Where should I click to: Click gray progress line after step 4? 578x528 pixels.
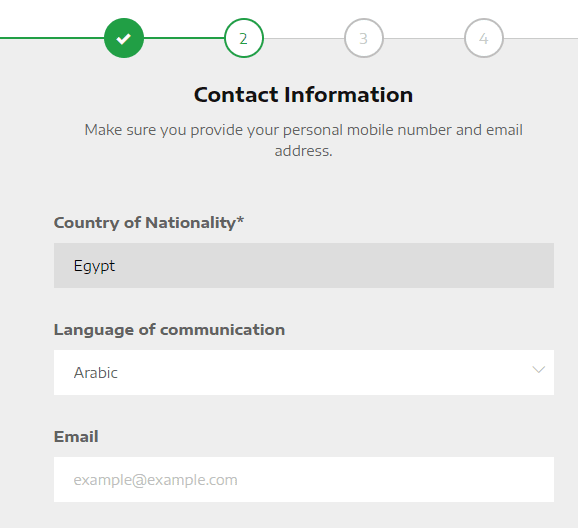pos(541,38)
